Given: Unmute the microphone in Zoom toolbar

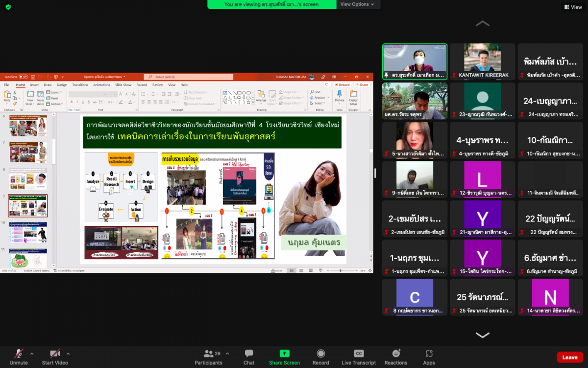Looking at the screenshot, I should [x=19, y=356].
